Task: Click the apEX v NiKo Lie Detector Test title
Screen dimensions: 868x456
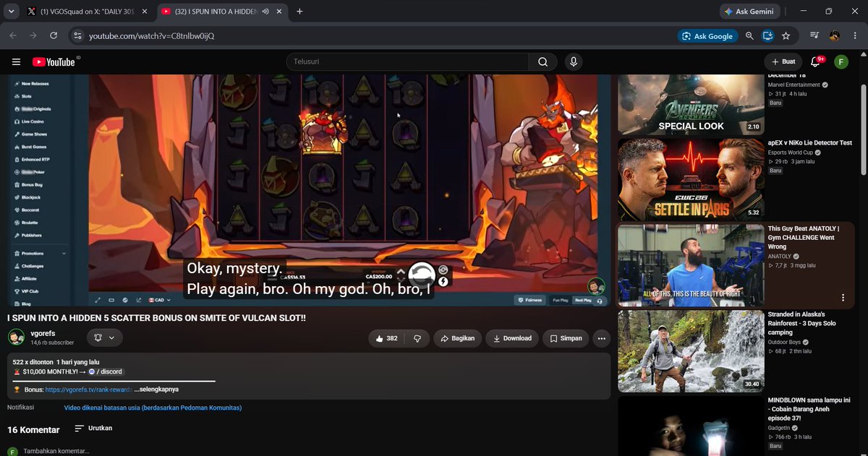Action: 809,143
